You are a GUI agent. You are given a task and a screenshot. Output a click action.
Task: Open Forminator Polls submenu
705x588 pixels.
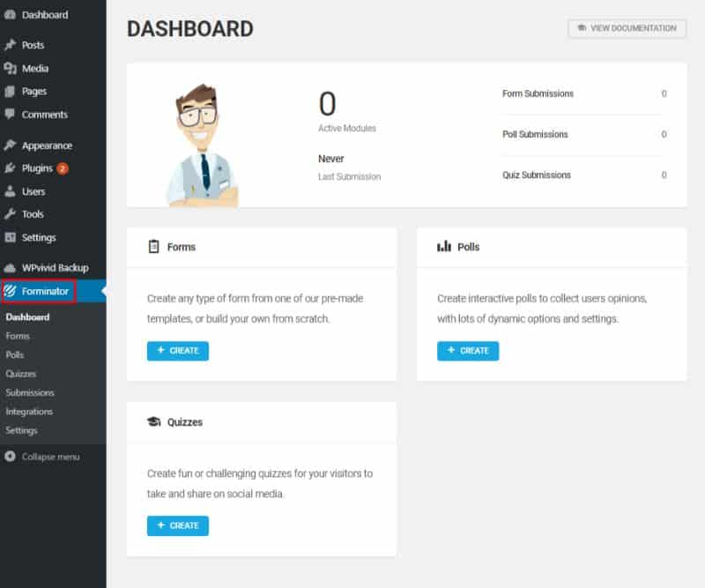pos(14,355)
